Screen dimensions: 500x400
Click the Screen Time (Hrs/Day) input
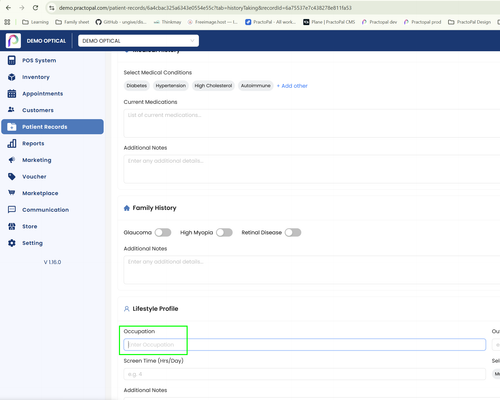(305, 374)
